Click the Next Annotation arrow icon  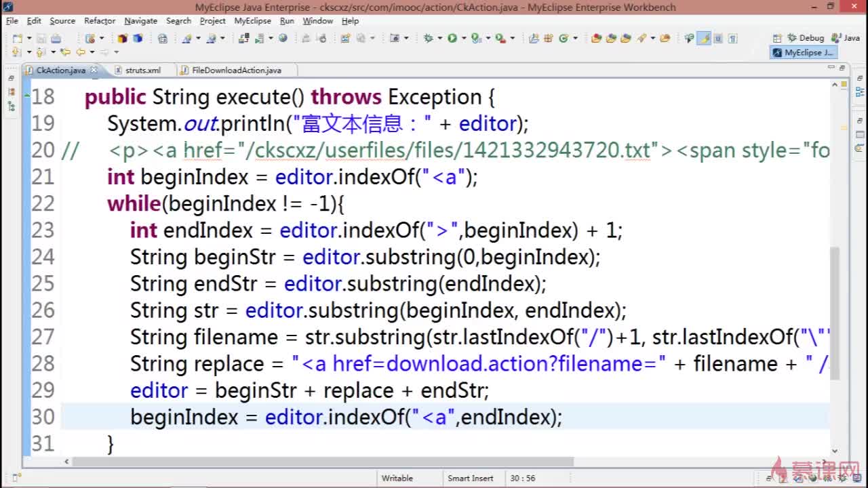(16, 52)
